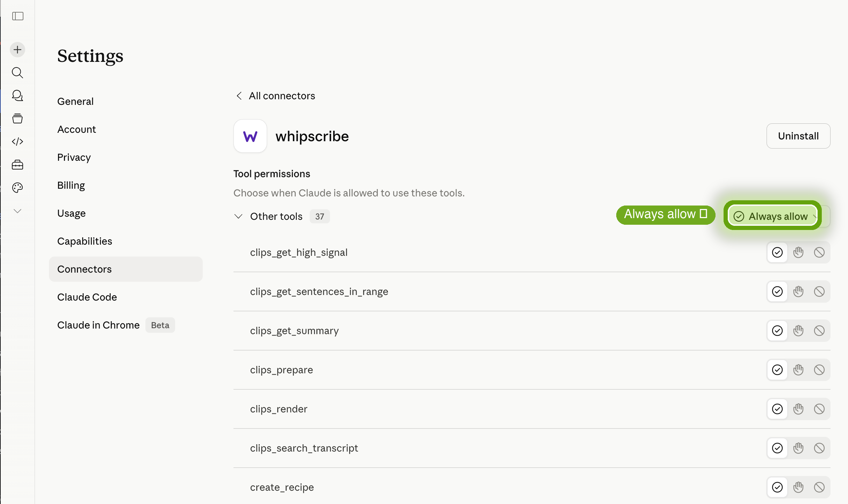The height and width of the screenshot is (504, 848).
Task: Block the clips_get_sentences_in_range tool
Action: tap(819, 291)
